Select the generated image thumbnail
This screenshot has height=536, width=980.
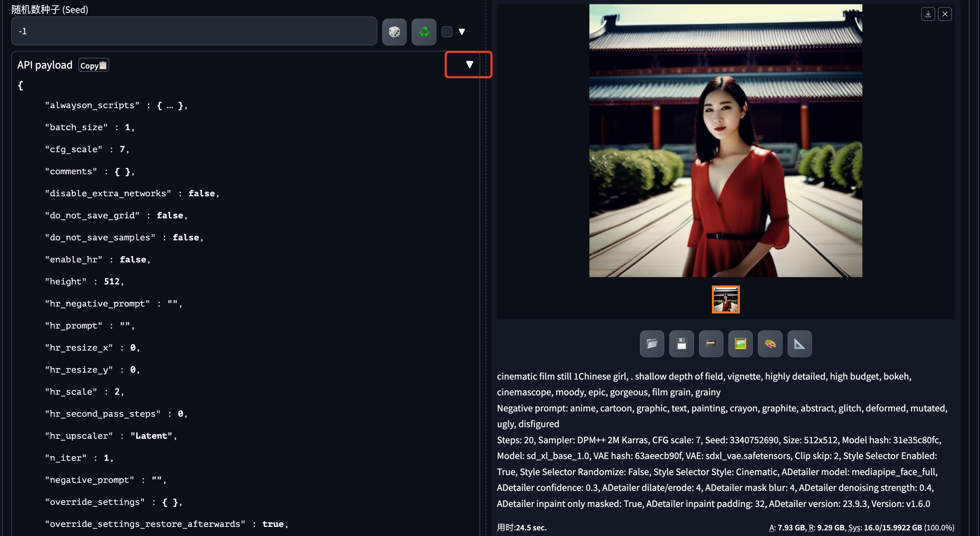coord(726,299)
